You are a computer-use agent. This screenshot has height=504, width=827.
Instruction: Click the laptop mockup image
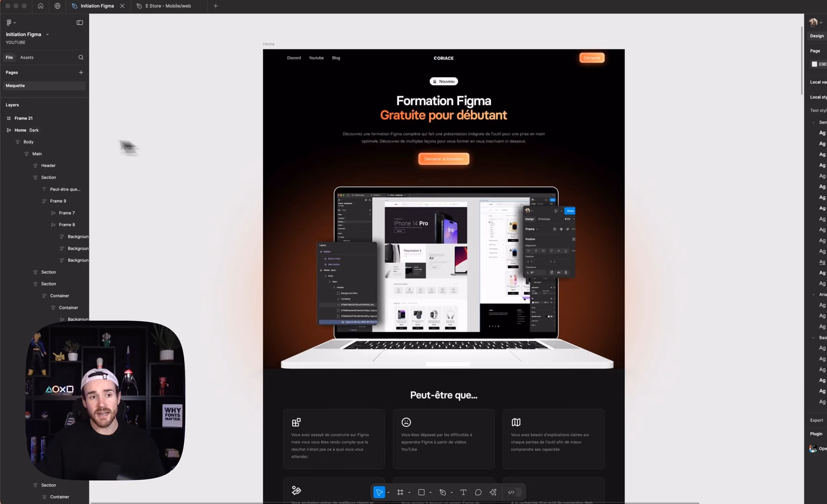pyautogui.click(x=447, y=278)
